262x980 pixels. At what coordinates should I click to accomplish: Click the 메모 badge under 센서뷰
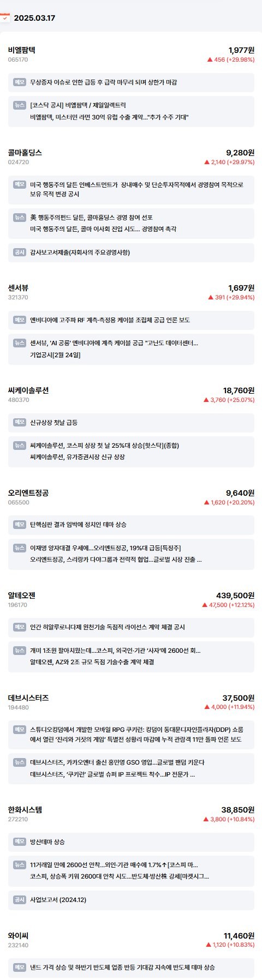point(20,320)
